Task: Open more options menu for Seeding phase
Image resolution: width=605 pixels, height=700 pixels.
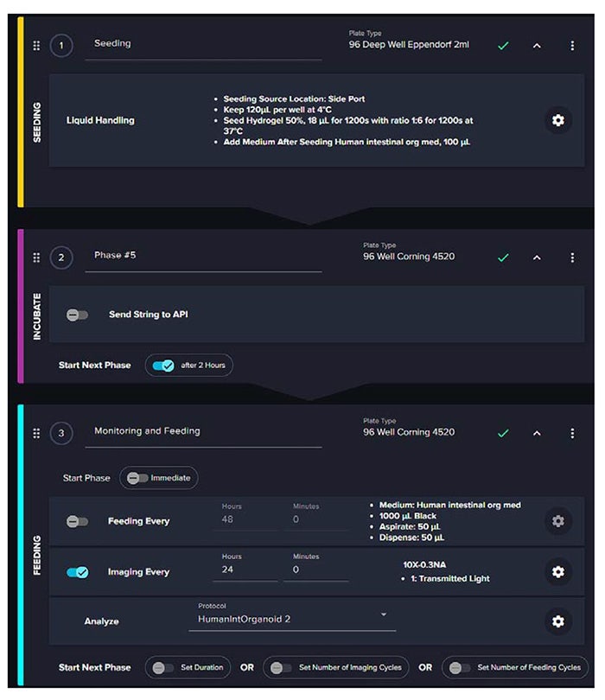Action: pyautogui.click(x=572, y=46)
